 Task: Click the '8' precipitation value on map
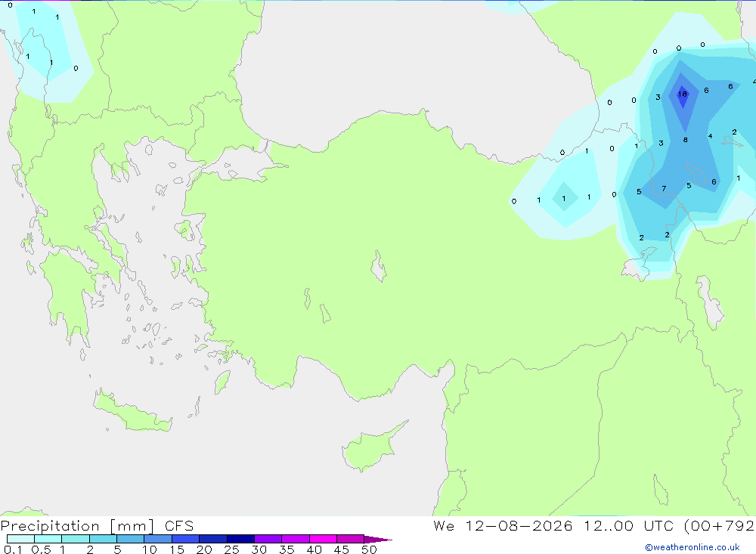pos(685,140)
